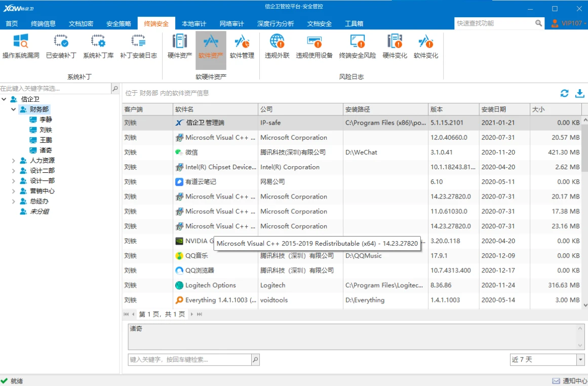
Task: Select the Everything 1.4.1.1003 row
Action: click(352, 300)
